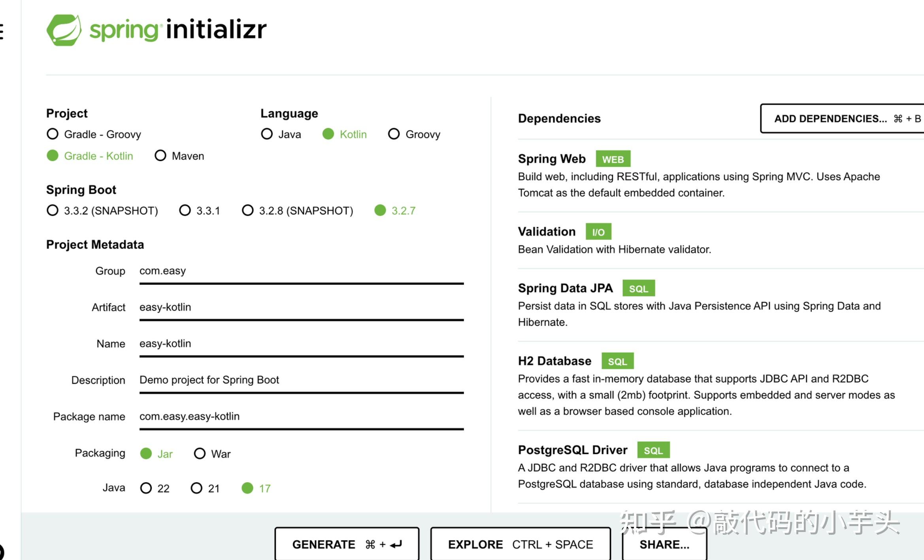Edit the Artifact text field
The width and height of the screenshot is (924, 560).
[301, 308]
